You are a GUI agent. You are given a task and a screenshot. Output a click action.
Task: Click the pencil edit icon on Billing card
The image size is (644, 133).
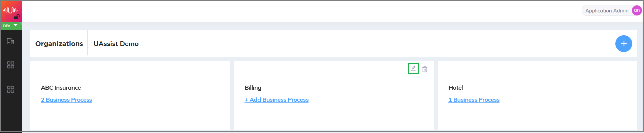click(x=413, y=68)
